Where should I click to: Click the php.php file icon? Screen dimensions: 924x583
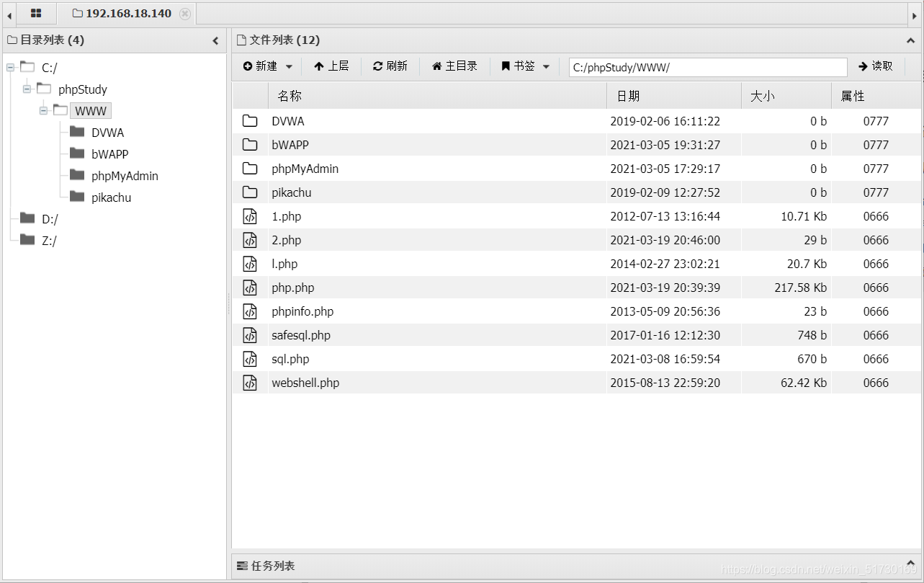[x=250, y=288]
